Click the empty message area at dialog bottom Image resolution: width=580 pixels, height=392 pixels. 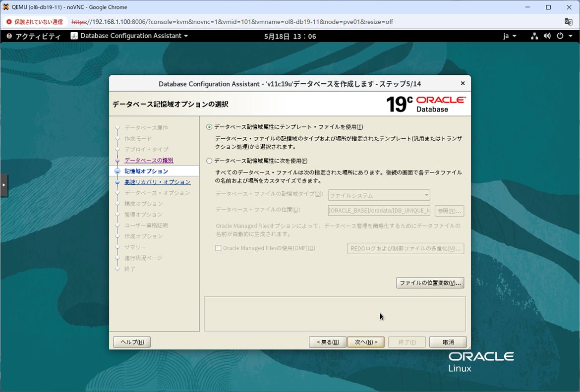click(335, 314)
